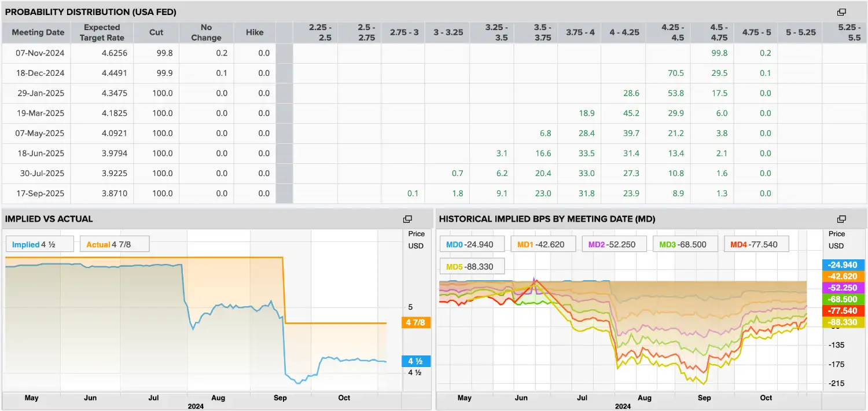Sort by Expected Target Rate column header
This screenshot has width=868, height=411.
102,32
